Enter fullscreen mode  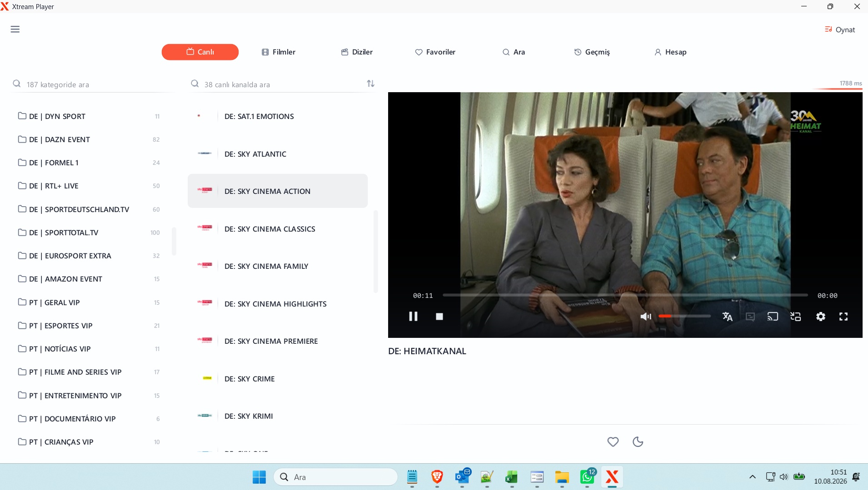[843, 317]
